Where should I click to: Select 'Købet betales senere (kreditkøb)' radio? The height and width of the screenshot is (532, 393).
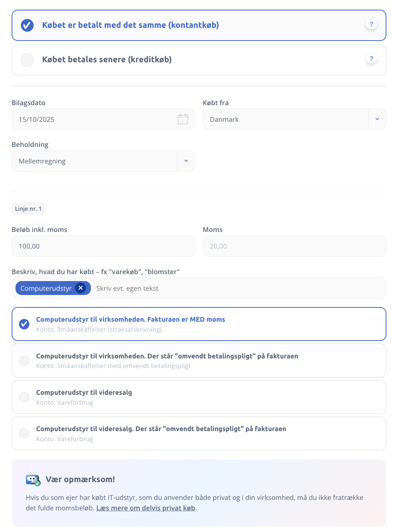[27, 60]
